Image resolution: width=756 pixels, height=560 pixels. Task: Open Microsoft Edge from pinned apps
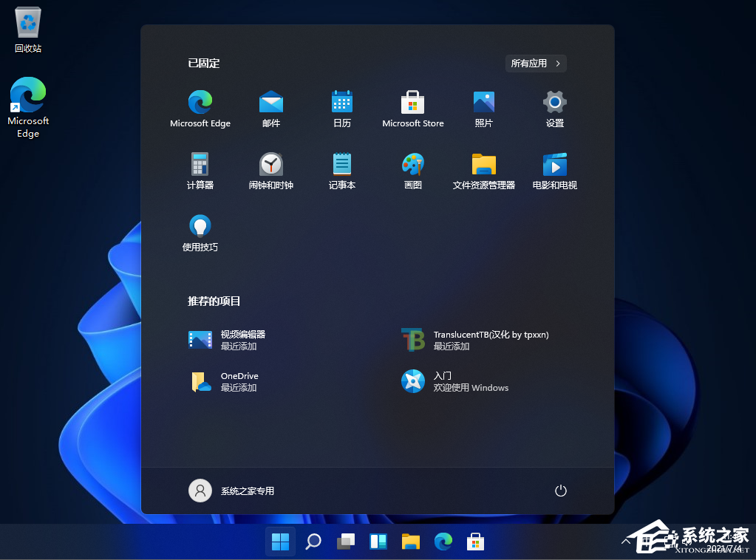200,108
